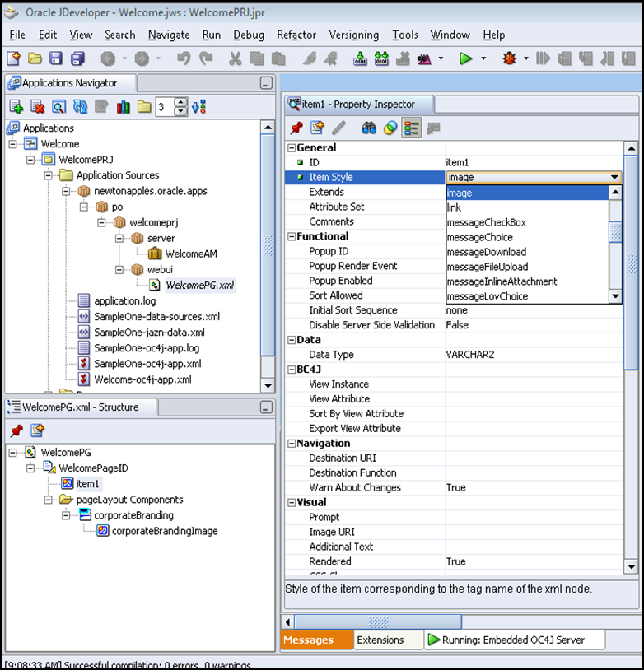Collapse the Navigation property category
The height and width of the screenshot is (670, 644).
click(x=292, y=444)
